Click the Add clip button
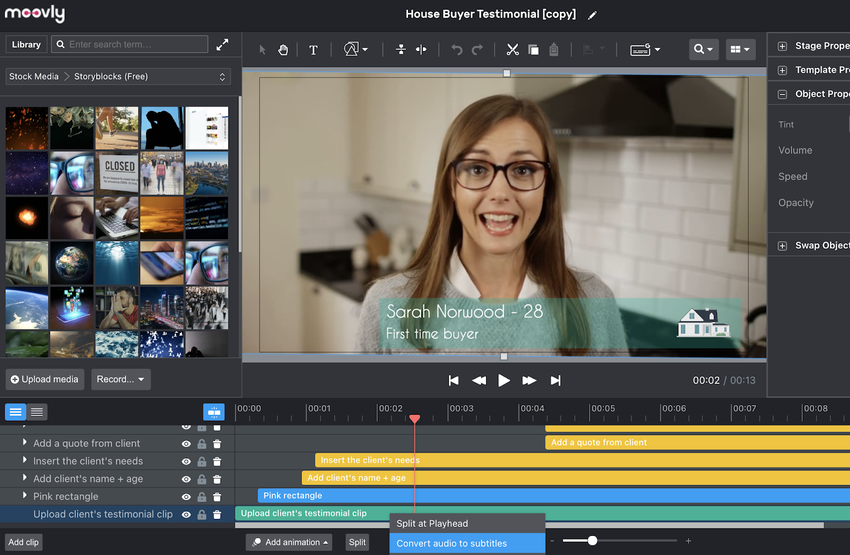The image size is (850, 555). [23, 542]
